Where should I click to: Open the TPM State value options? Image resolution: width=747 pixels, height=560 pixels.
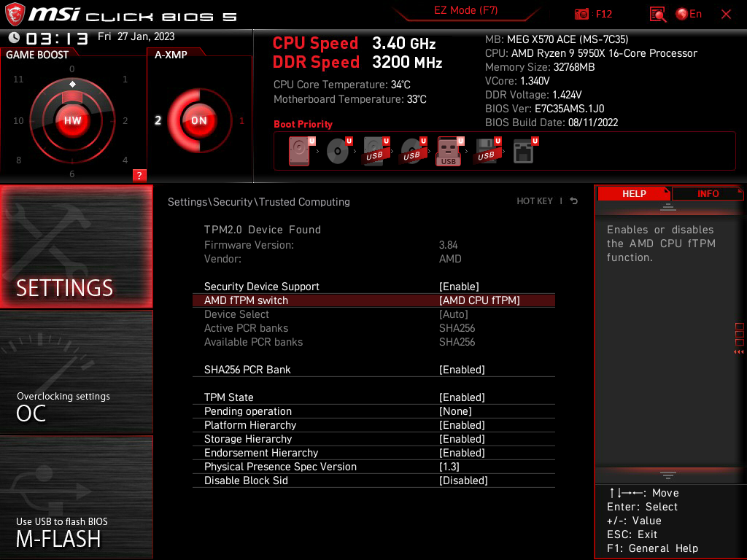click(x=461, y=397)
